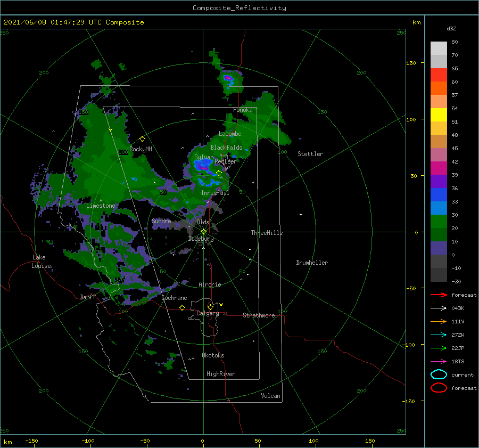The width and height of the screenshot is (479, 448).
Task: Select the orange 111V arrow icon
Action: click(439, 321)
